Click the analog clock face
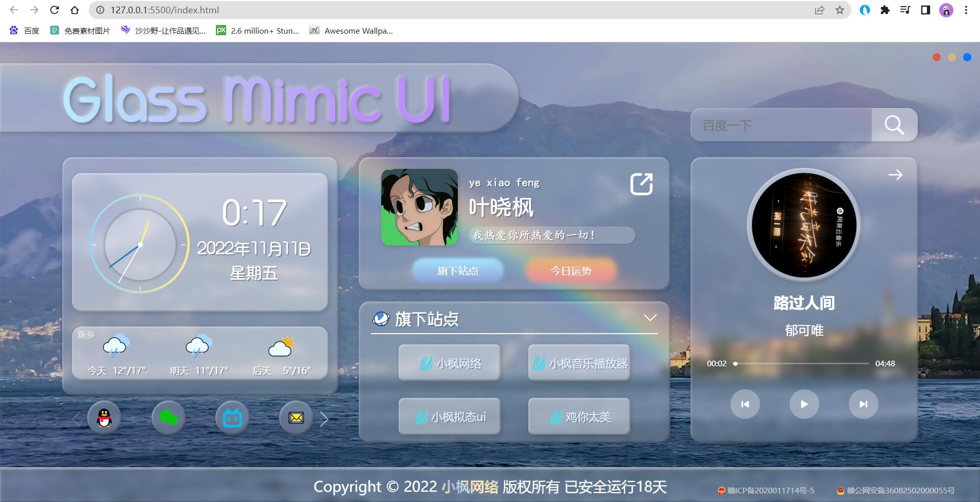Screen dimensions: 980x502 [x=140, y=244]
